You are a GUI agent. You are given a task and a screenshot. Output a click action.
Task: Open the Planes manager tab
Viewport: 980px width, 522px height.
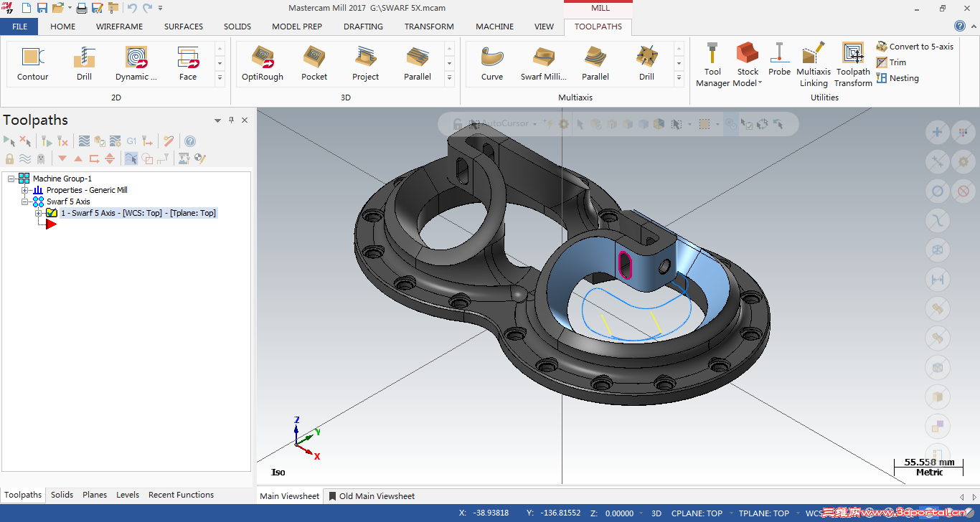point(95,495)
